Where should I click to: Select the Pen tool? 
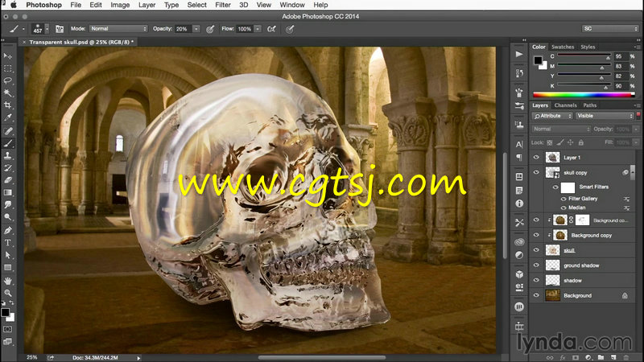8,230
